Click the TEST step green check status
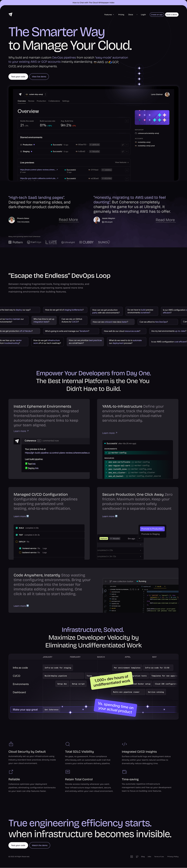Screen dimensions: 187x868 (17, 535)
